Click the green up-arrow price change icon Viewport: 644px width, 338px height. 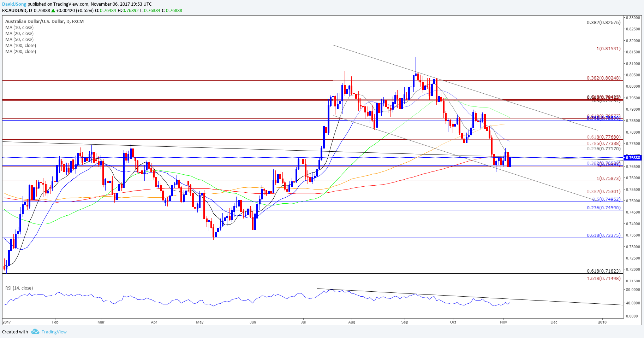[53, 11]
